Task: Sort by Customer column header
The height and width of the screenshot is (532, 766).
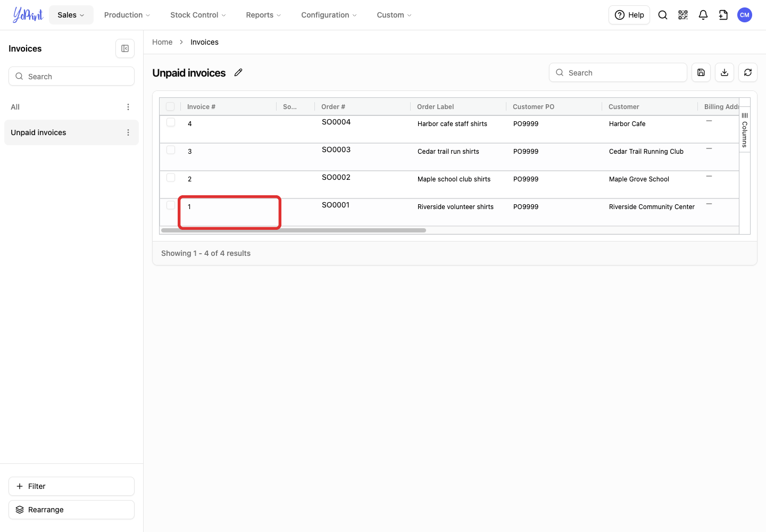Action: 650,106
